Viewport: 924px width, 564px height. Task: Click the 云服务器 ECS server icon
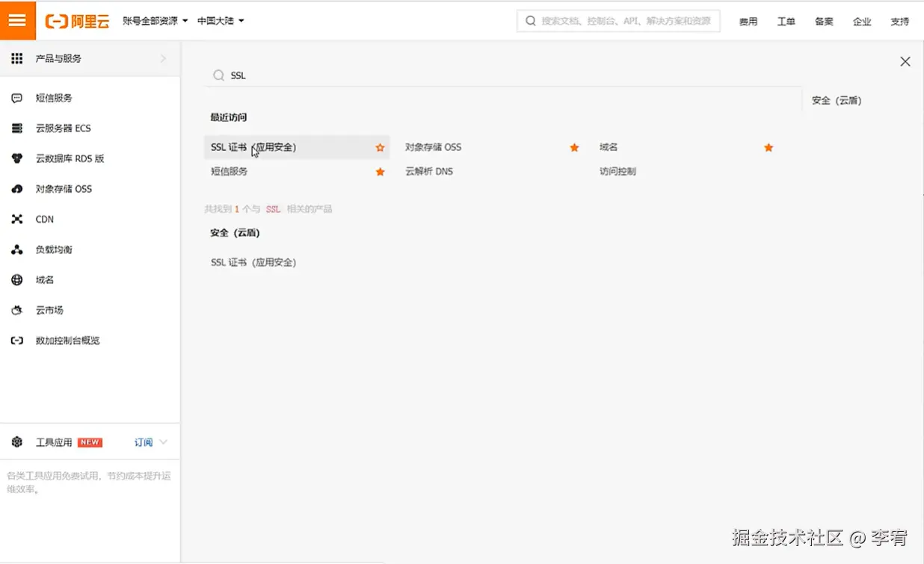[x=17, y=128]
